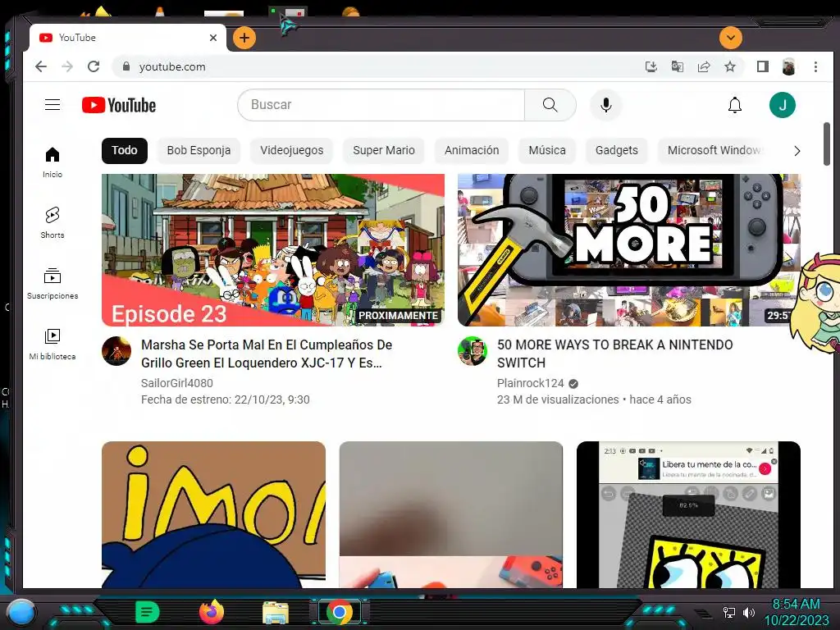840x630 pixels.
Task: Open the YouTube hamburger guide menu
Action: 52,105
